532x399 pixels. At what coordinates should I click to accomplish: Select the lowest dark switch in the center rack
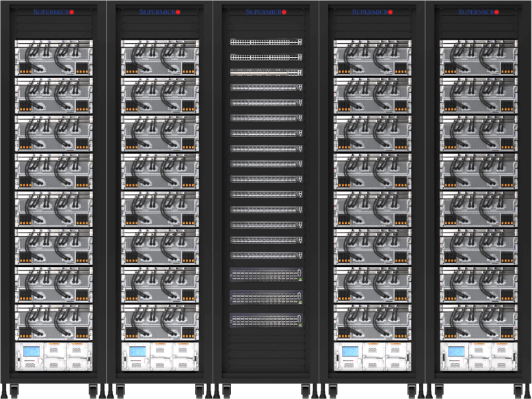(266, 320)
